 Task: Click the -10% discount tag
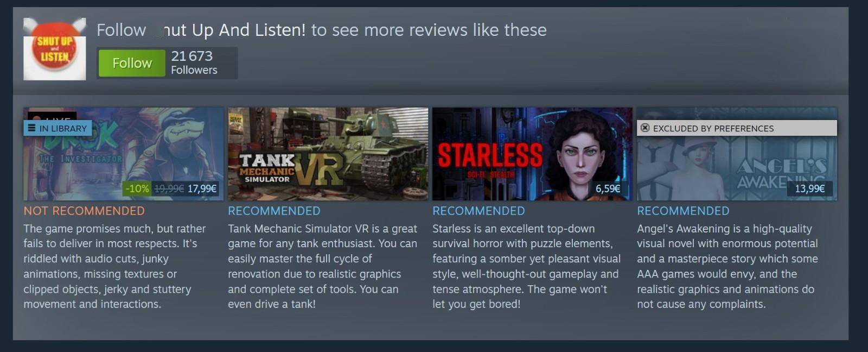pyautogui.click(x=137, y=188)
